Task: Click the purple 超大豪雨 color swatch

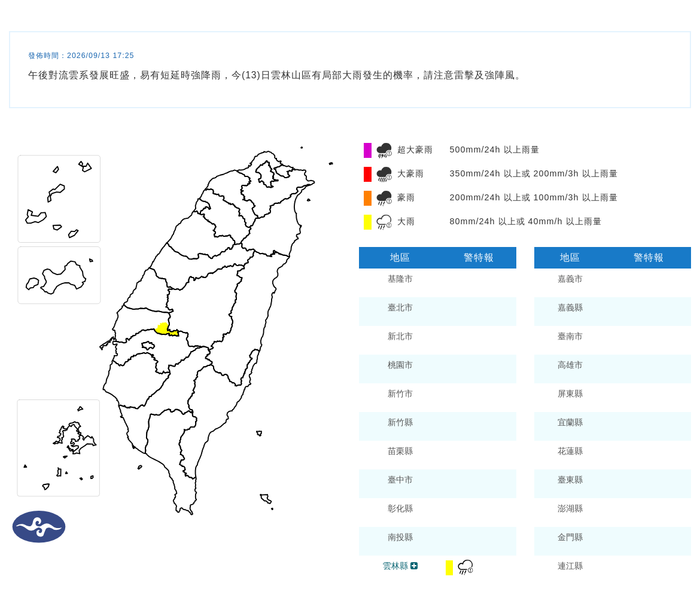Action: point(367,151)
